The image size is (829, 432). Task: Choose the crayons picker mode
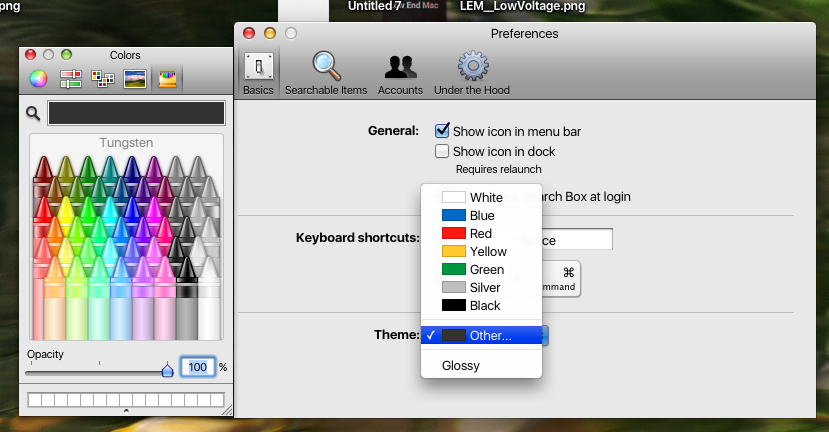point(167,78)
